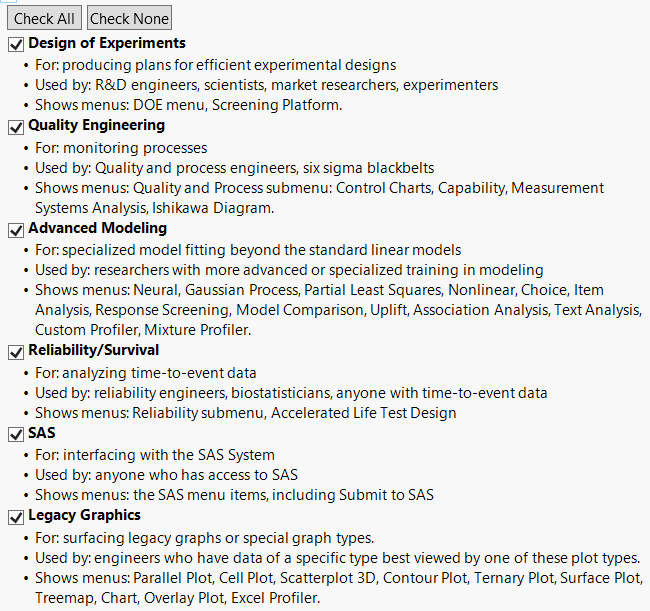This screenshot has height=611, width=650.
Task: Click 'For: surfacing legacy graphs' description line
Action: [204, 537]
